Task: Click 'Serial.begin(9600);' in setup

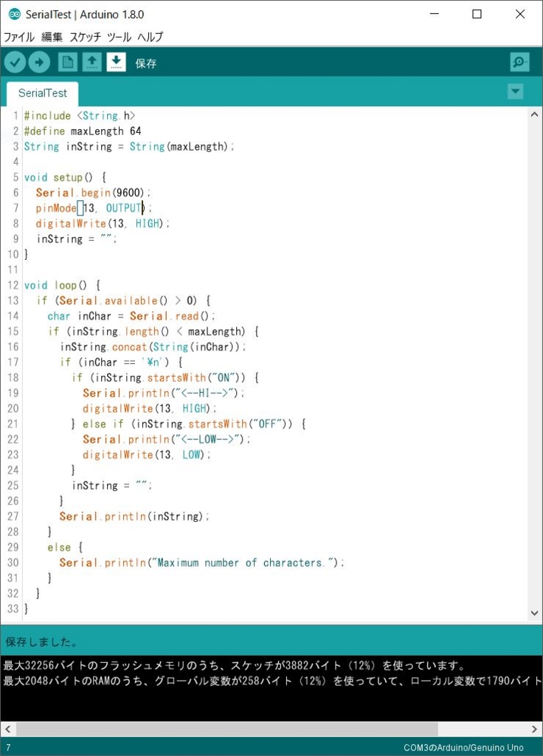Action: [x=93, y=193]
